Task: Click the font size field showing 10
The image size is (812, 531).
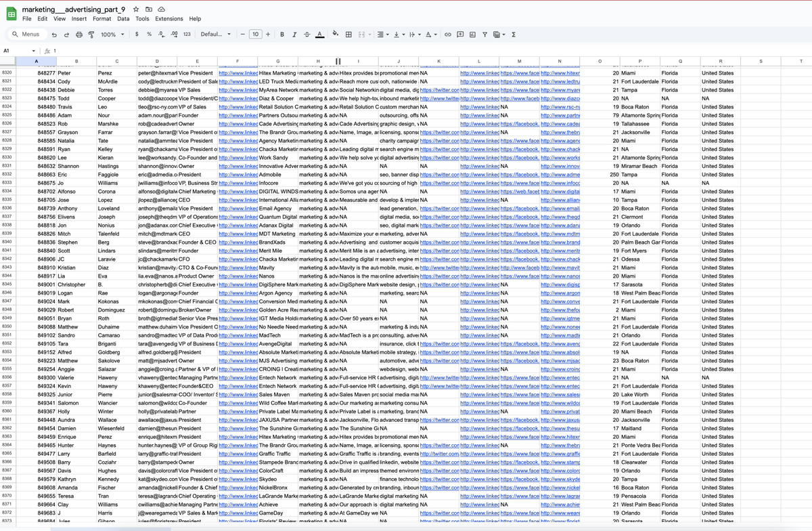Action: [x=255, y=34]
